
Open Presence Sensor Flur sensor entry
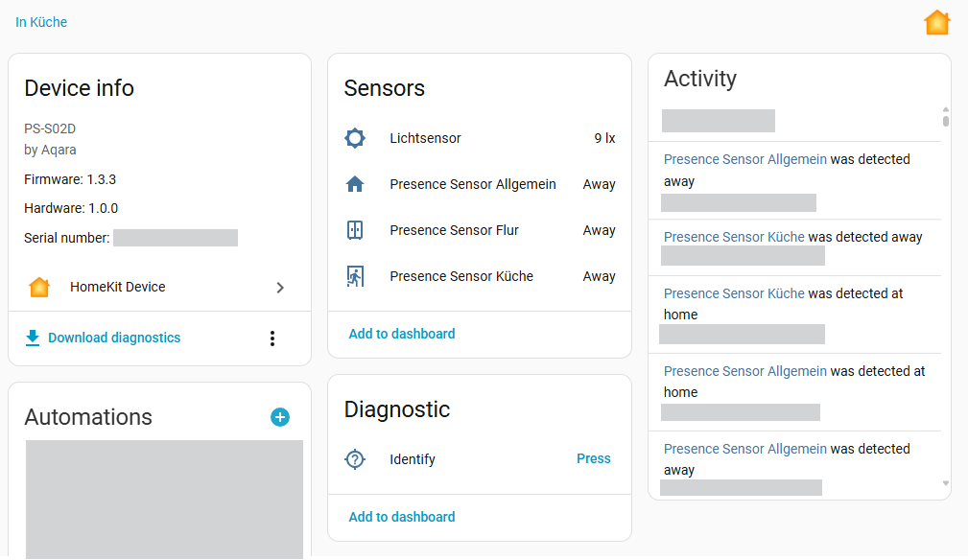tap(480, 230)
